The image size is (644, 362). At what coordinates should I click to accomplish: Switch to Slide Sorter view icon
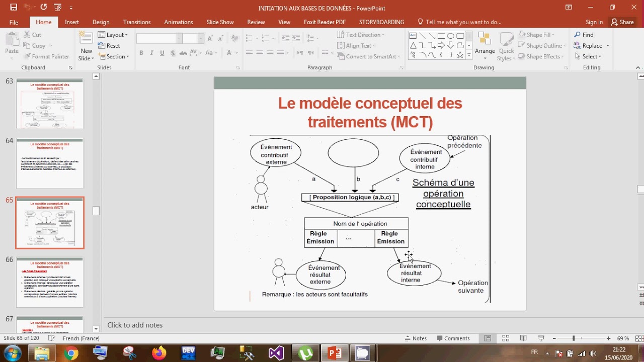(506, 338)
